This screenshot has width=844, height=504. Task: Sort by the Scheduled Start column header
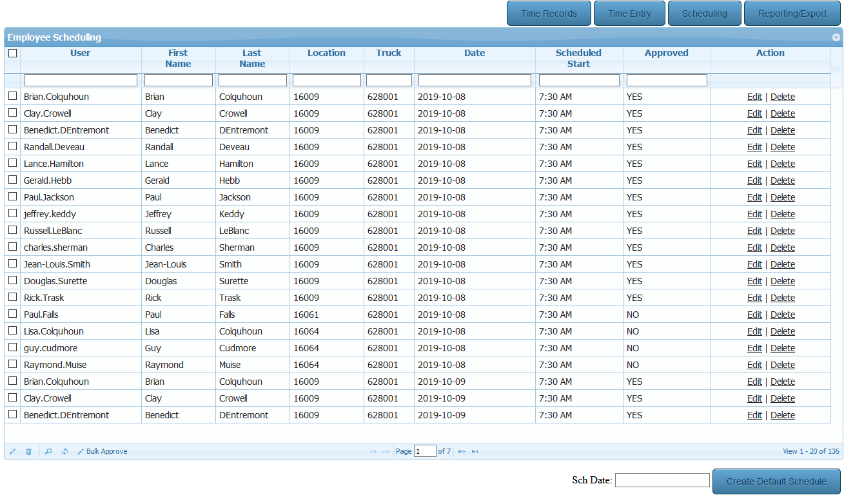(x=578, y=58)
